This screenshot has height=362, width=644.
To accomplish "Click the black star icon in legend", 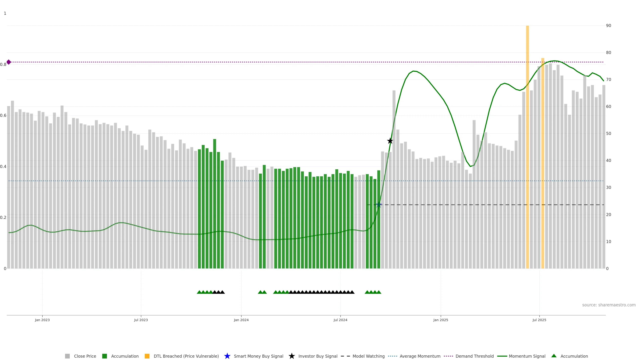I will pyautogui.click(x=291, y=356).
